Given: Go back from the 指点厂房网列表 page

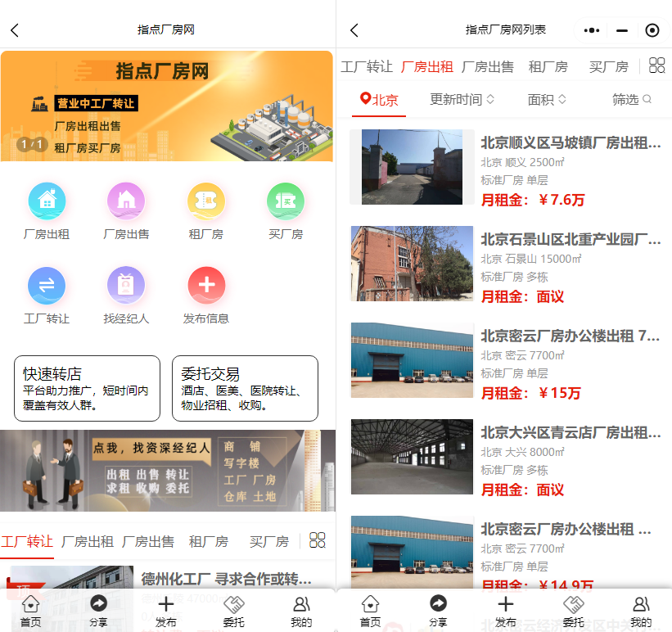Looking at the screenshot, I should [354, 30].
